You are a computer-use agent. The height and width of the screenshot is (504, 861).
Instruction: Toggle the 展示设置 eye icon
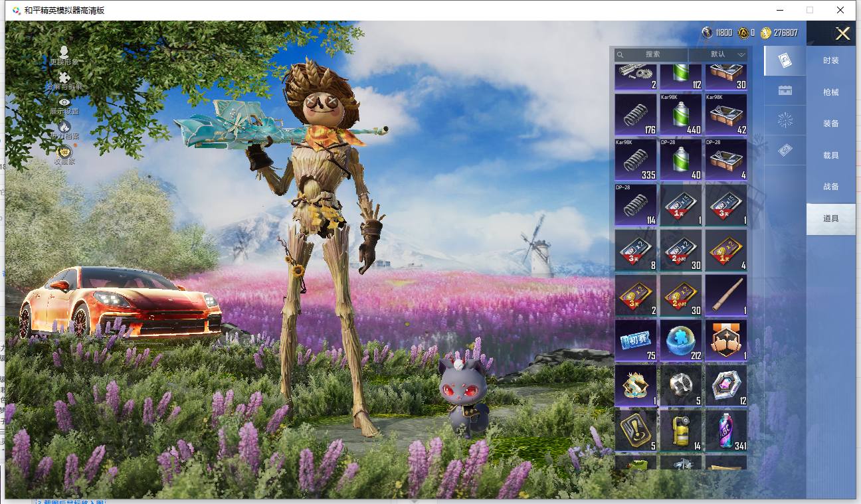point(64,106)
